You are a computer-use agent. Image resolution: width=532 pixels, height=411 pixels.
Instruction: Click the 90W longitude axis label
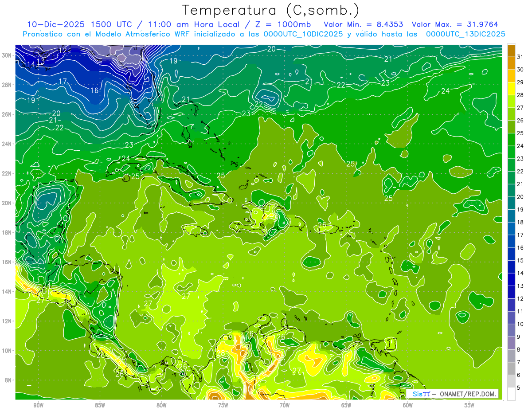click(x=38, y=405)
